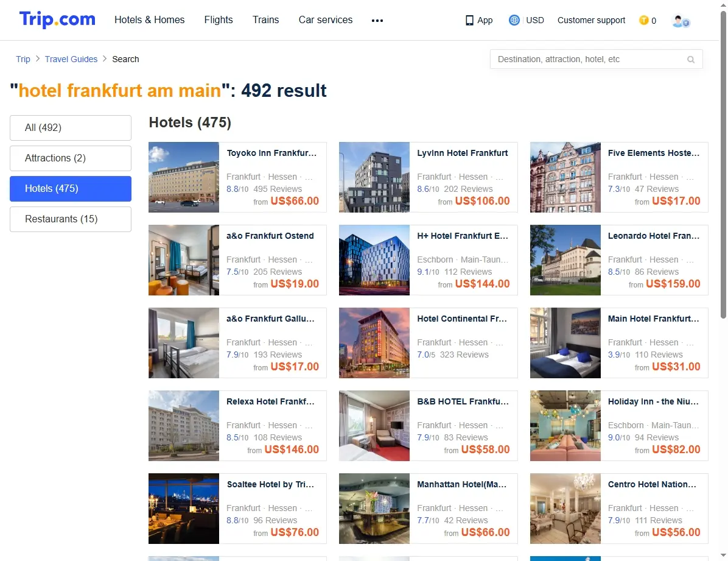Image resolution: width=728 pixels, height=561 pixels.
Task: Click the Lyvinn Hotel Frankfurt title
Action: 463,153
